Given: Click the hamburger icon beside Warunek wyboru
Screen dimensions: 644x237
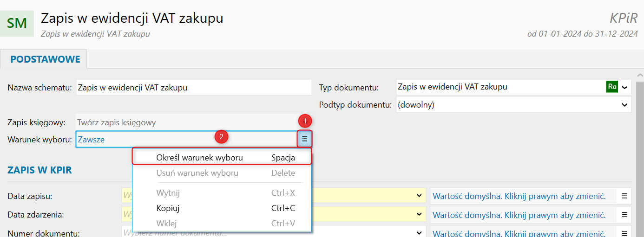Looking at the screenshot, I should click(x=304, y=139).
